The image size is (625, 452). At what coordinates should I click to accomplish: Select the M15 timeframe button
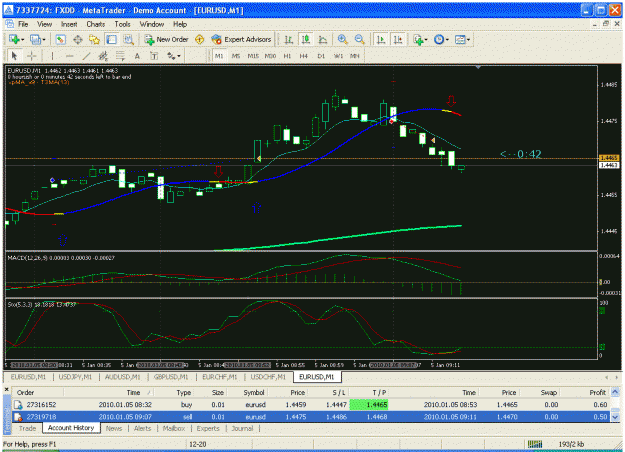tap(253, 56)
